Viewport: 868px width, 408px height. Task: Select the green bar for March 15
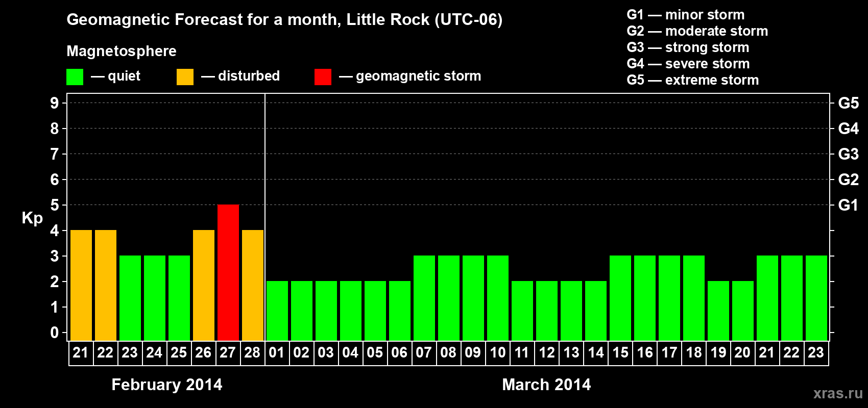(620, 298)
